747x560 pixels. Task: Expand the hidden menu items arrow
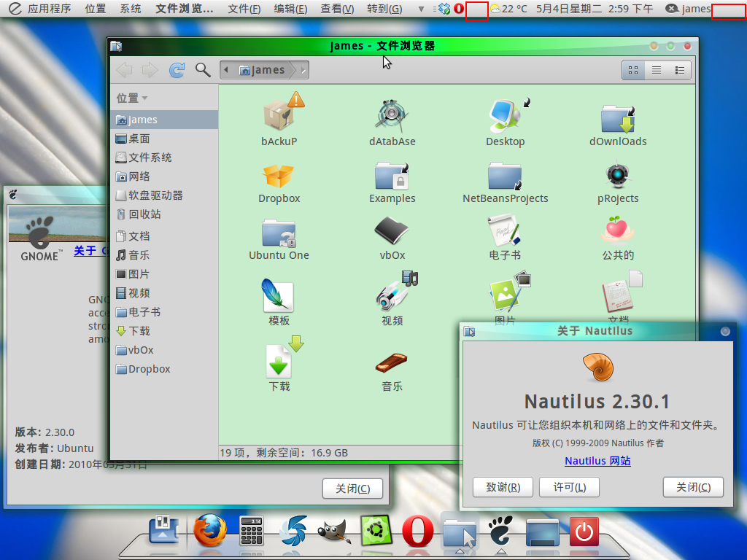pos(421,9)
